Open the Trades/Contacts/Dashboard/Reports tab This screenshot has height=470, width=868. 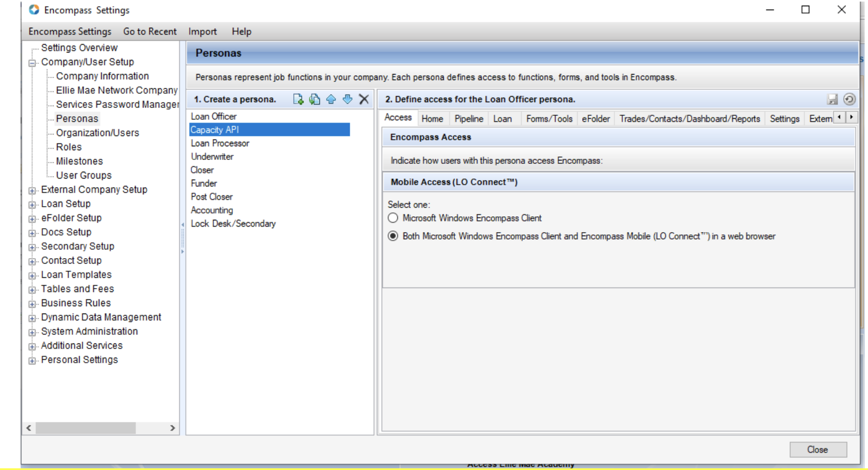689,119
